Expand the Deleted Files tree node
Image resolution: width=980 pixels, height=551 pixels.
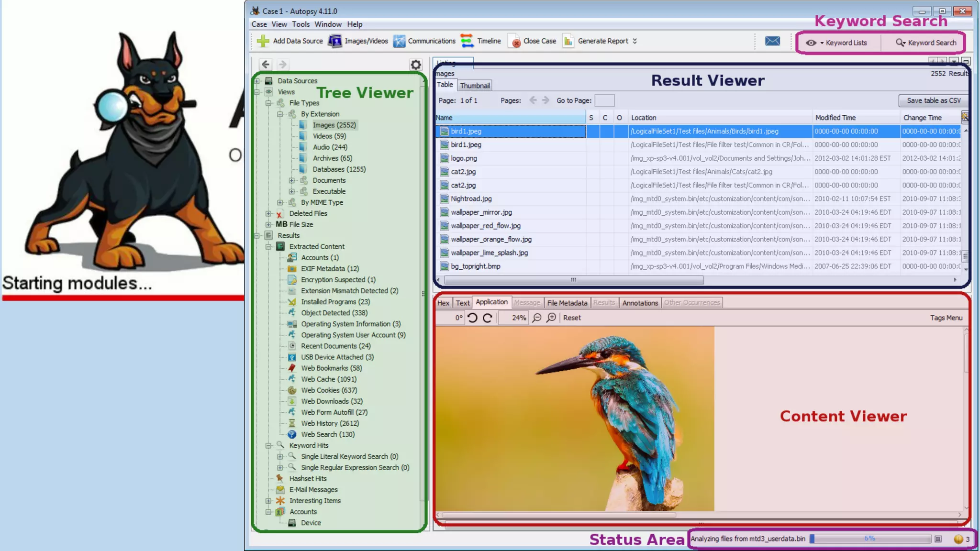[268, 214]
